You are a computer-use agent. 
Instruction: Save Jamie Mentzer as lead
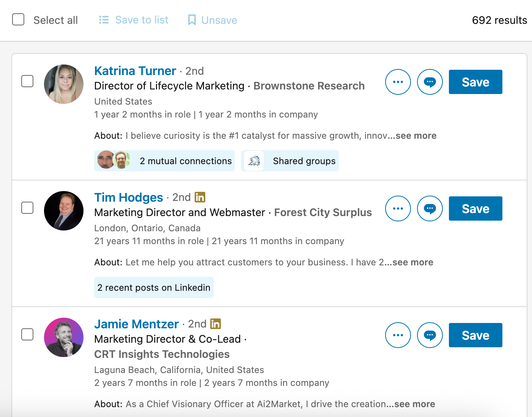pos(475,335)
